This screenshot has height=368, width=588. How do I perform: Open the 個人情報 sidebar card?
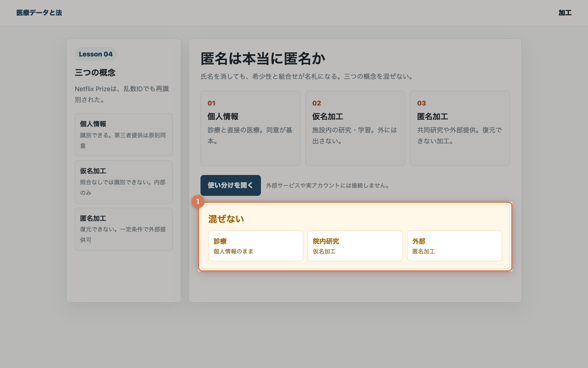(x=124, y=135)
